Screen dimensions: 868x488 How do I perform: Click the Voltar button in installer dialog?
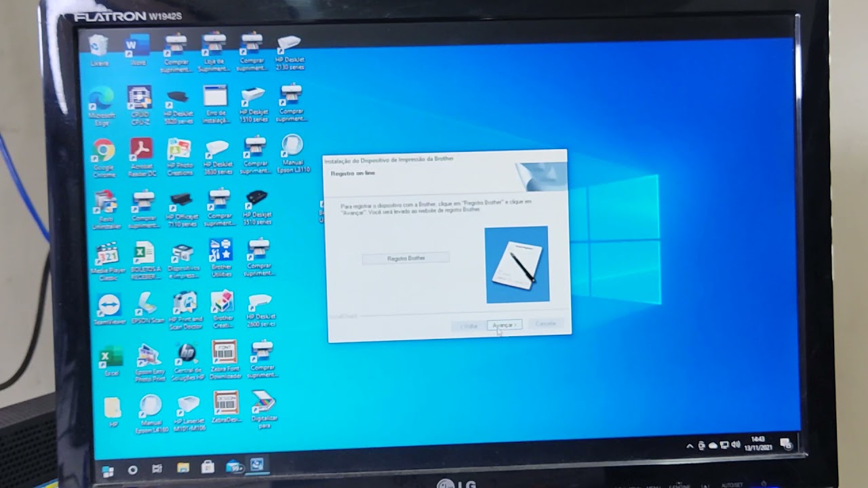(469, 326)
